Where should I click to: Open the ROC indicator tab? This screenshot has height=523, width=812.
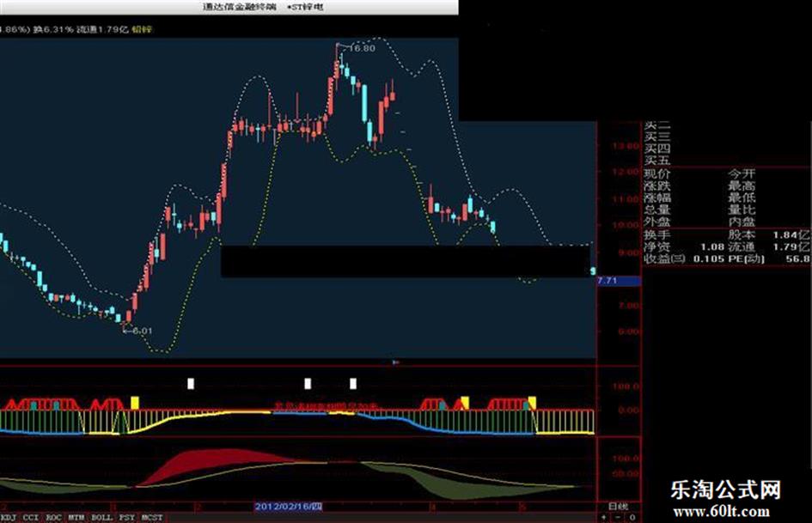click(x=53, y=517)
